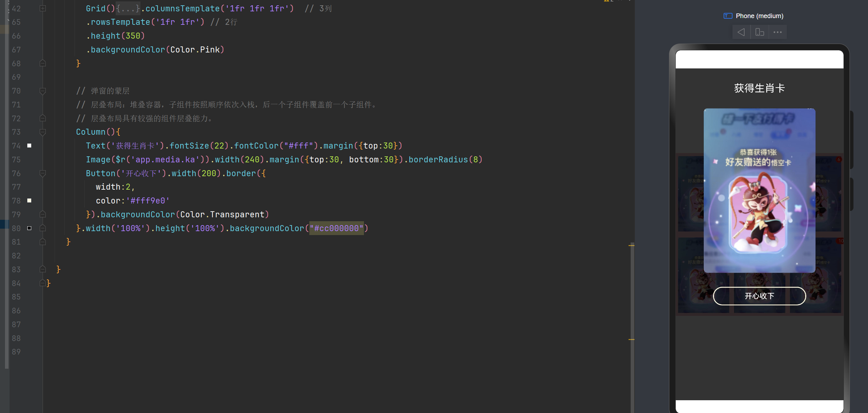Collapse the Button border block at line 76

43,173
